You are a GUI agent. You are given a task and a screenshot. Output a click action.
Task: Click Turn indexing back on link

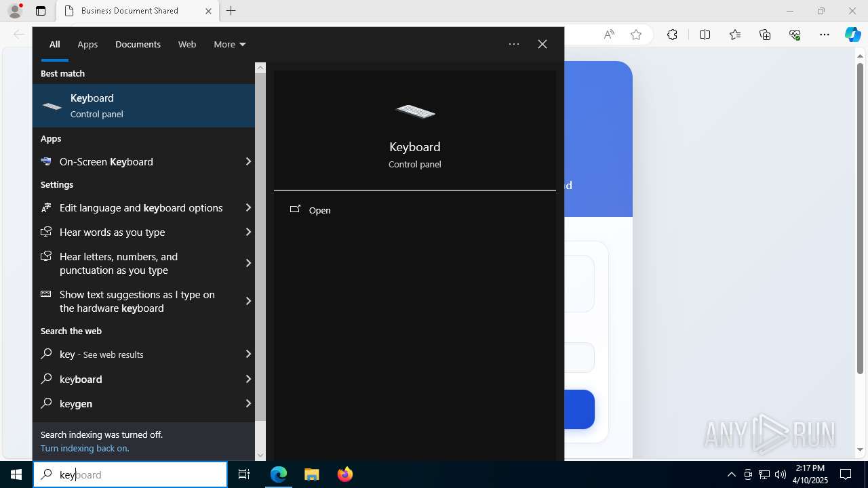(85, 448)
